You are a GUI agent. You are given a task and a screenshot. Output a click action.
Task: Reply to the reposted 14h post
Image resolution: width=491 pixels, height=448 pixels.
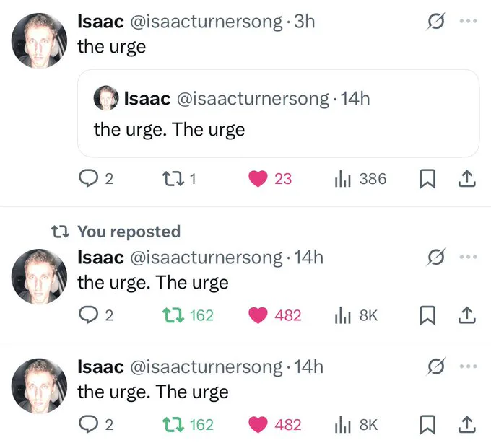(x=96, y=315)
